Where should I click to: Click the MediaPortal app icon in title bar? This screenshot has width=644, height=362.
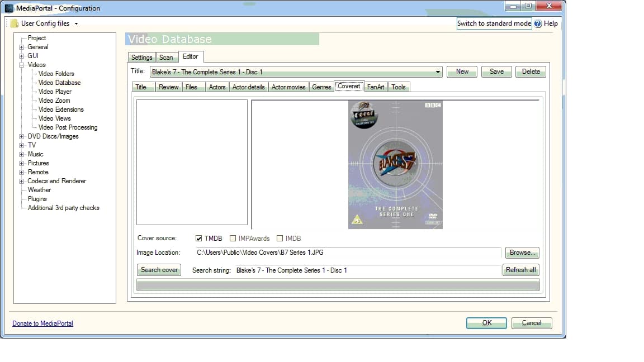pyautogui.click(x=8, y=8)
